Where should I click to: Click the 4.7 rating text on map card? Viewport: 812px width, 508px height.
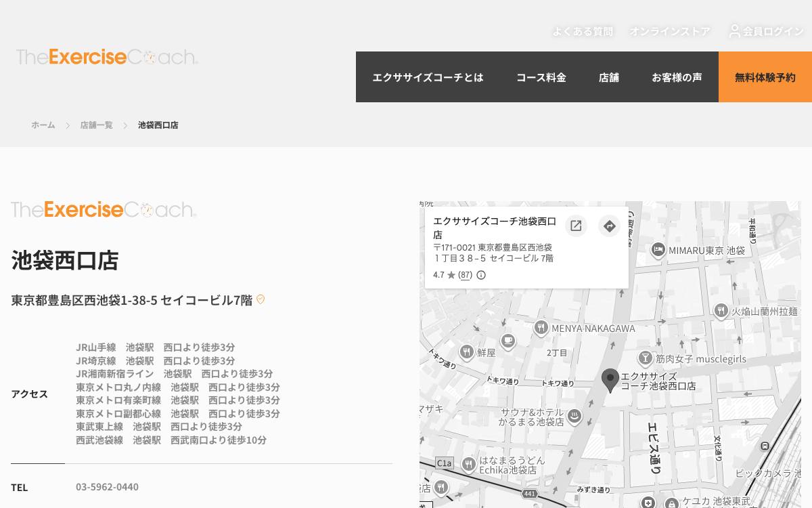438,275
